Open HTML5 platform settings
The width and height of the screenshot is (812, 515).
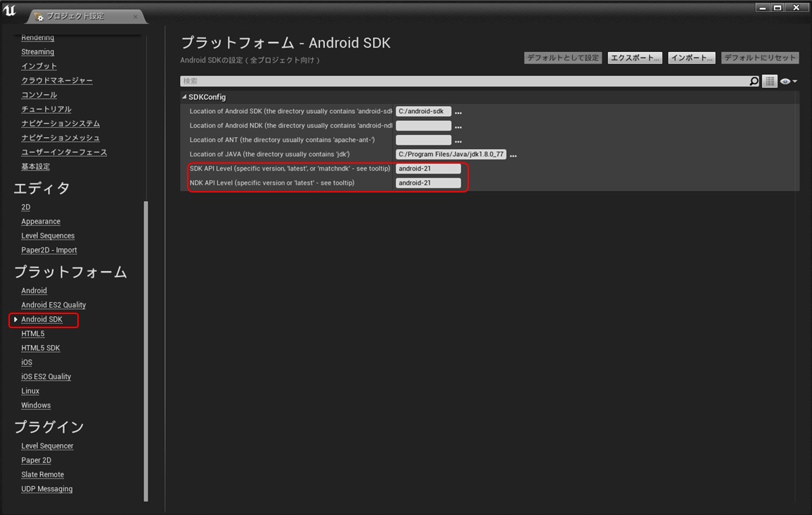tap(32, 334)
